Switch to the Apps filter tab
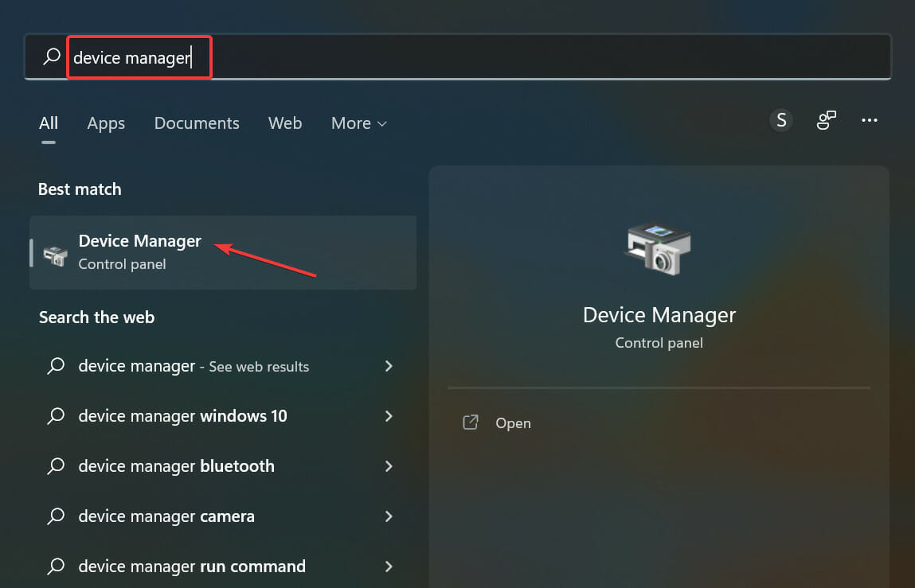 pyautogui.click(x=105, y=123)
